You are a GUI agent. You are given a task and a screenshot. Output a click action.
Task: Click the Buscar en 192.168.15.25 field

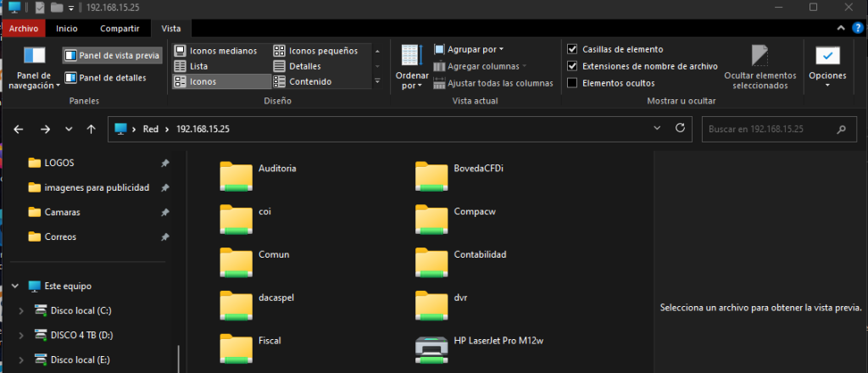pyautogui.click(x=778, y=130)
